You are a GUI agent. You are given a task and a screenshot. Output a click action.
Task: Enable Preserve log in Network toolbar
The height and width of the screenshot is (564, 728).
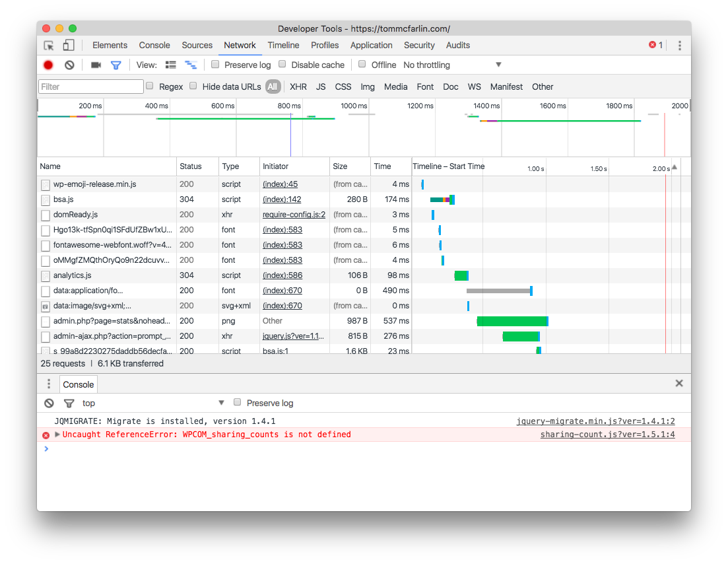click(215, 65)
